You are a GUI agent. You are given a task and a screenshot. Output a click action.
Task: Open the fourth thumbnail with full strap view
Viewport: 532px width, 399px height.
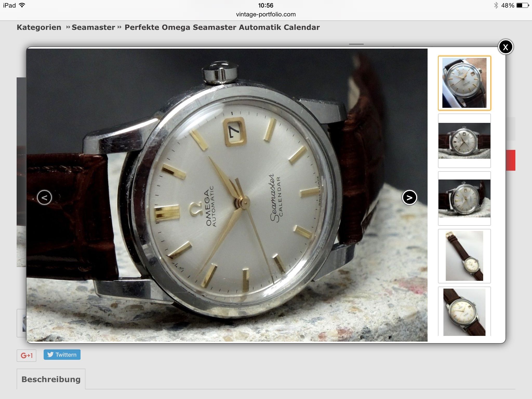click(464, 256)
